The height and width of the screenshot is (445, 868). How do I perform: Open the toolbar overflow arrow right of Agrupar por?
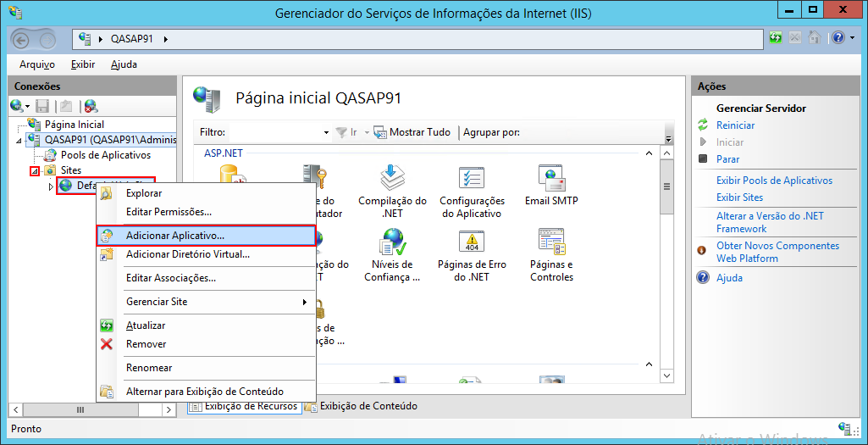click(668, 137)
